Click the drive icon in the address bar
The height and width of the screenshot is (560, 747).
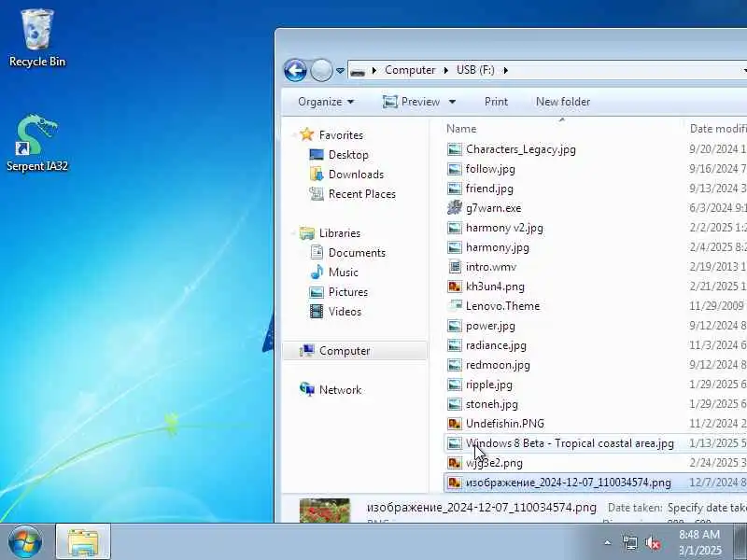point(358,71)
